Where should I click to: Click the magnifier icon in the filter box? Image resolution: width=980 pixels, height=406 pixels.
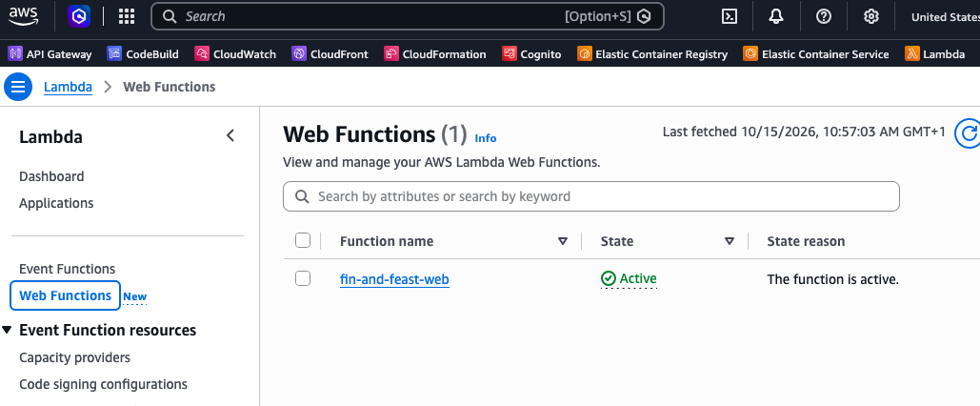303,196
